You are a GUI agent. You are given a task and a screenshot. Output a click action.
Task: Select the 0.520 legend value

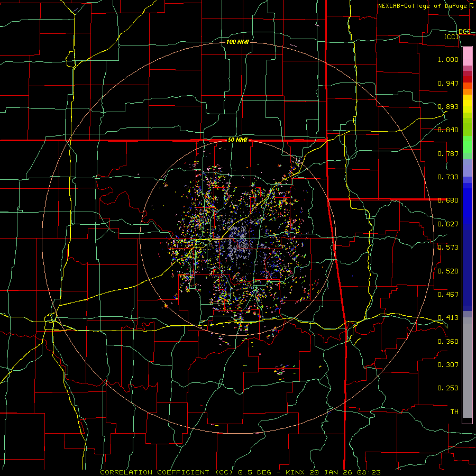point(448,271)
